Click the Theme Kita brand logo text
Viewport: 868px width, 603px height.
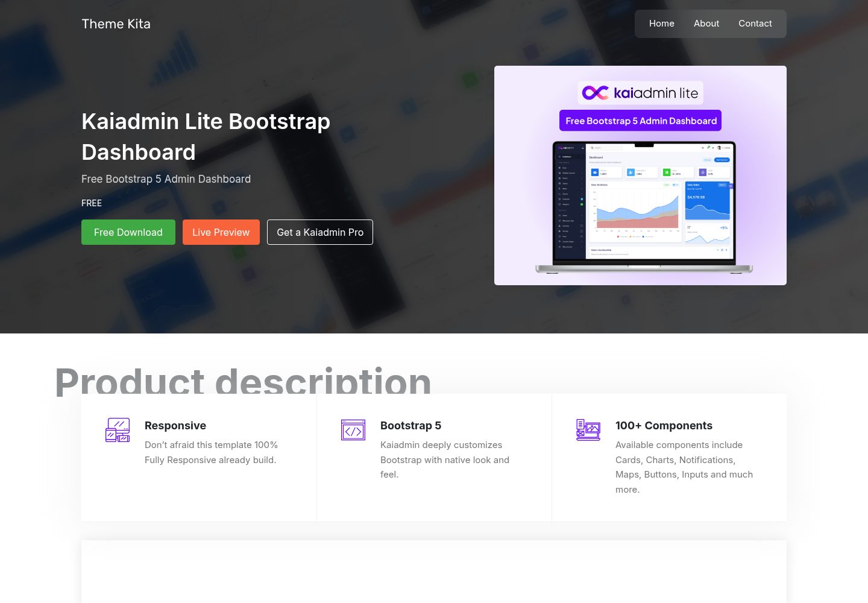pyautogui.click(x=116, y=24)
